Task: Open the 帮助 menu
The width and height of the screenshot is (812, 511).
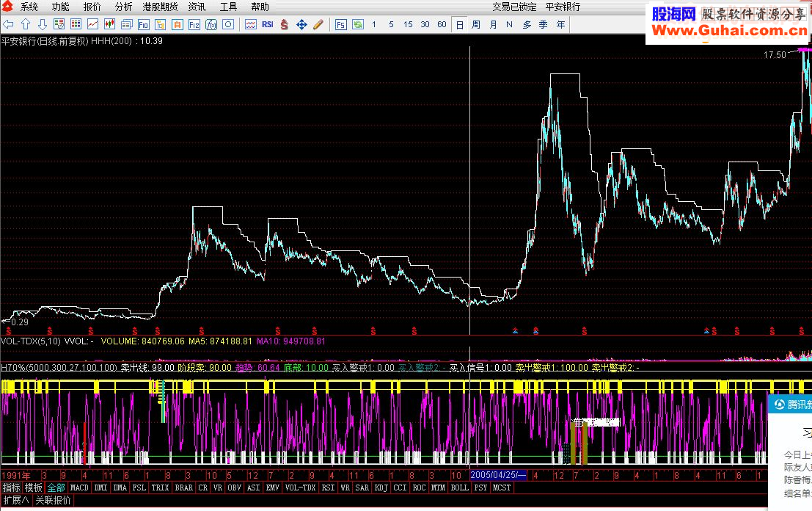Action: 260,7
